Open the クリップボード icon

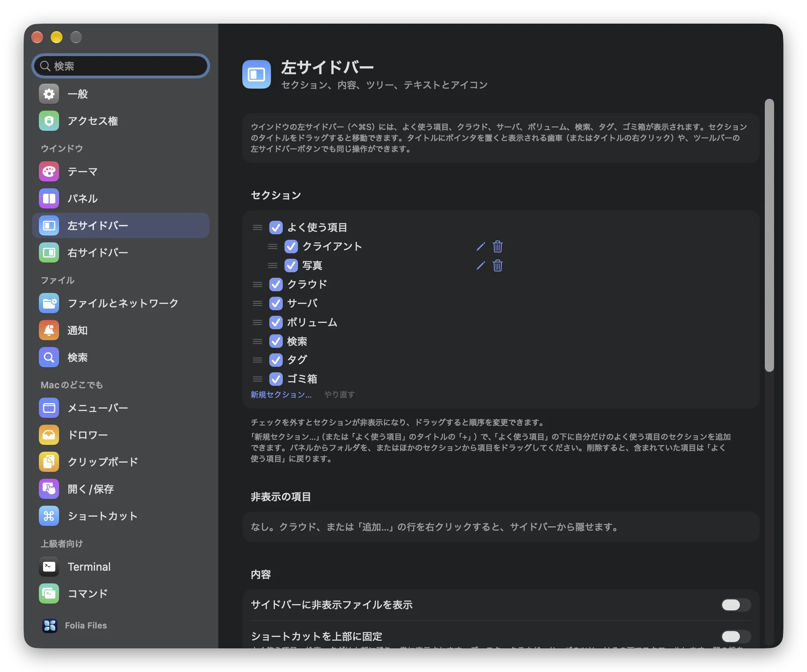coord(49,462)
